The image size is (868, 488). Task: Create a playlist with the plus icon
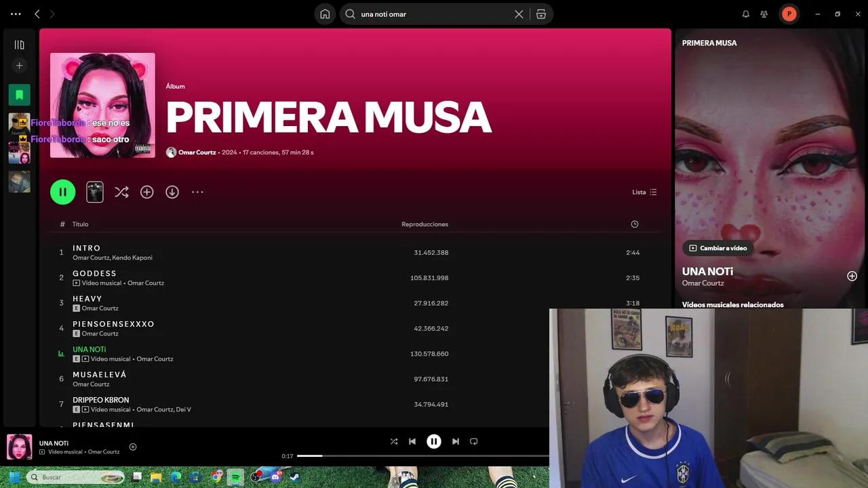[19, 66]
